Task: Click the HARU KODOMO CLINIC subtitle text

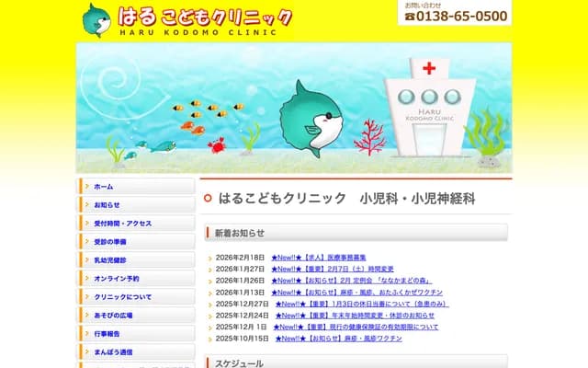Action: click(198, 32)
